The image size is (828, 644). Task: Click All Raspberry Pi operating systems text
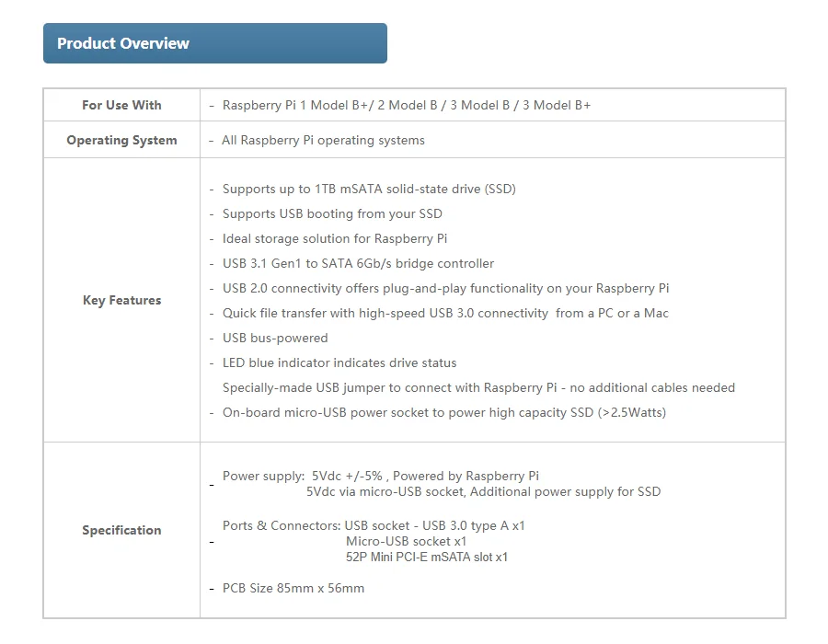323,141
